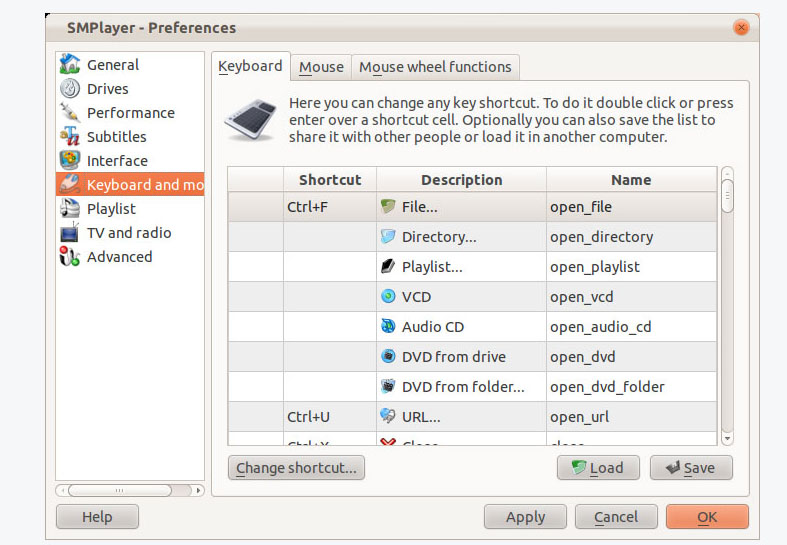This screenshot has height=545, width=787.
Task: Click the VCD disc icon
Action: point(388,296)
